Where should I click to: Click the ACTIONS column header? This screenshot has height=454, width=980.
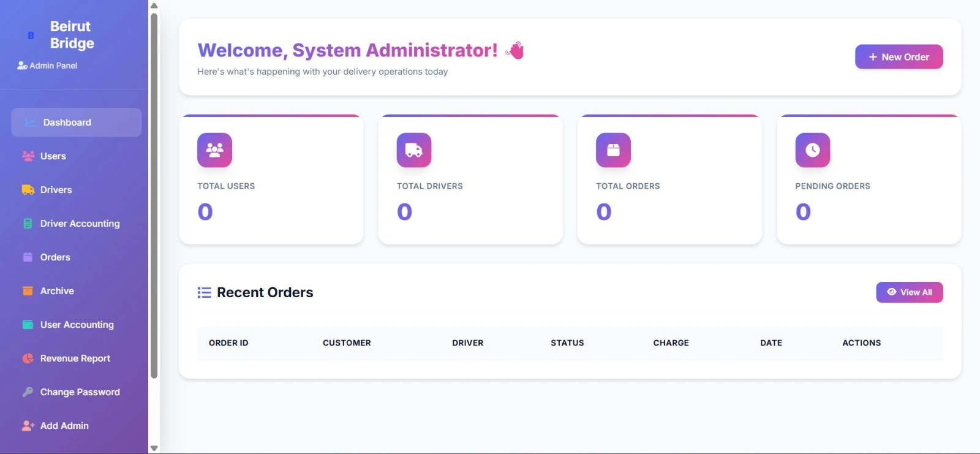[861, 343]
